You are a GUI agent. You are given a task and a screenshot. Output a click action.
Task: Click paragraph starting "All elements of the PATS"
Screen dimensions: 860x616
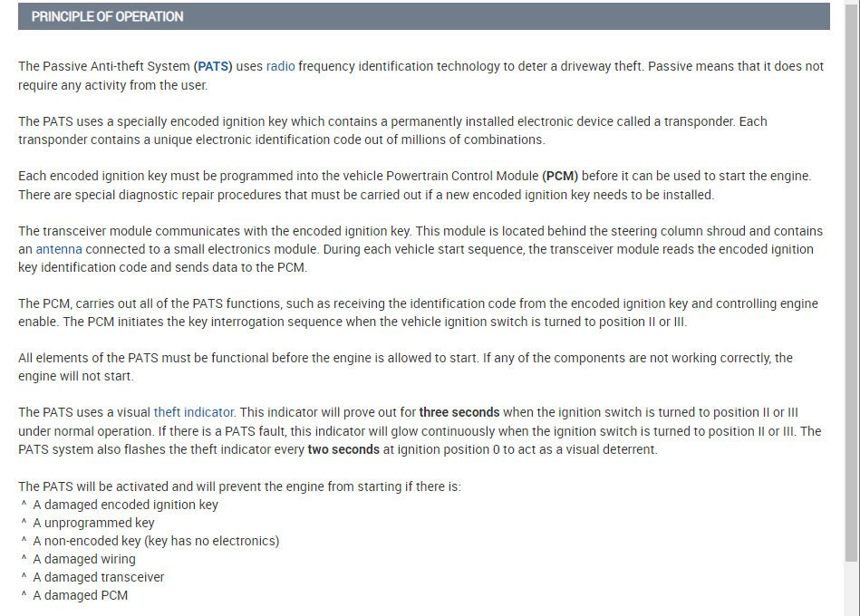[405, 358]
